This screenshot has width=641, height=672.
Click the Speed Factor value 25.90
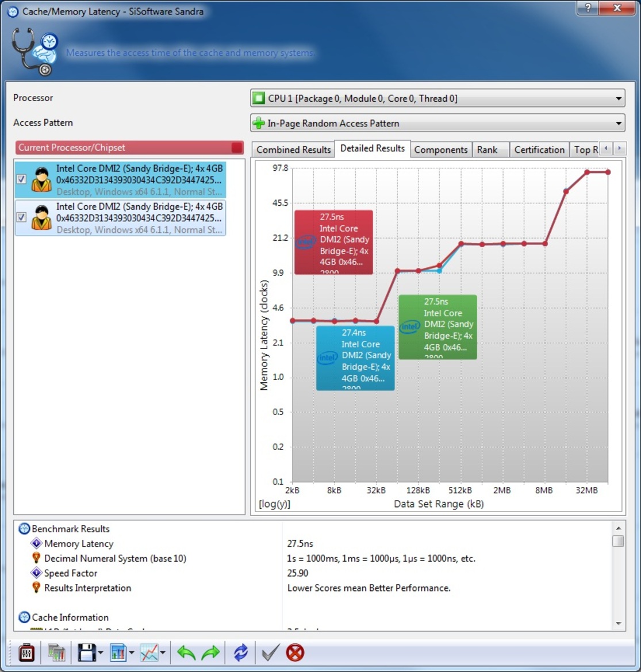[x=298, y=573]
